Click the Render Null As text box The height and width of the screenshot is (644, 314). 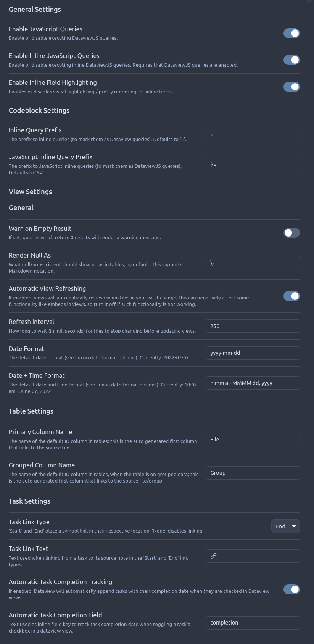(x=253, y=262)
